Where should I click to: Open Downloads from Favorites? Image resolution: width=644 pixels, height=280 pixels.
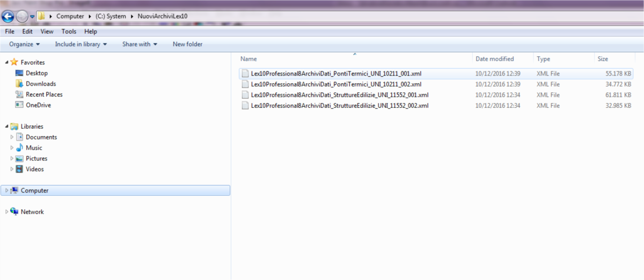coord(41,84)
